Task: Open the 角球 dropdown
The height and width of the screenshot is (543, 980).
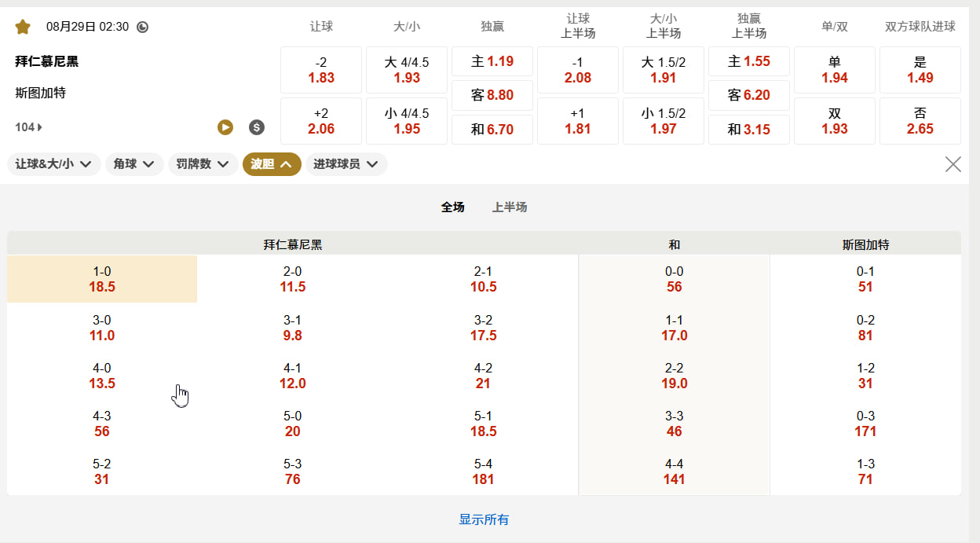Action: (134, 164)
